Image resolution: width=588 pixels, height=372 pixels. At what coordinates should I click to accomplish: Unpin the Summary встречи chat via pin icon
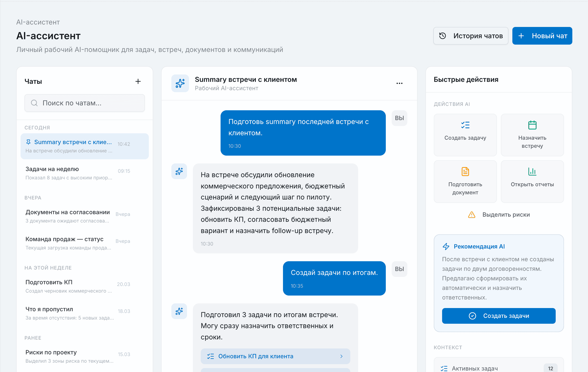click(x=28, y=142)
